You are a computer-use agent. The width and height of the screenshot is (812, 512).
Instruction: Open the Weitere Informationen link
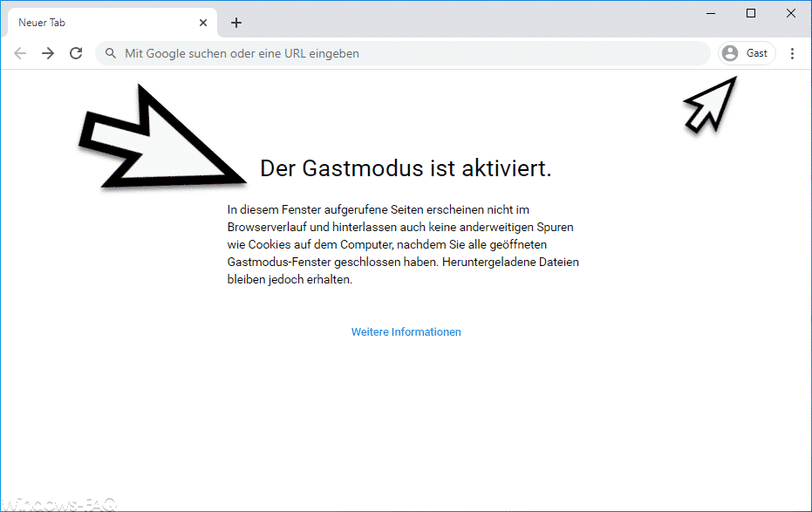pos(406,331)
